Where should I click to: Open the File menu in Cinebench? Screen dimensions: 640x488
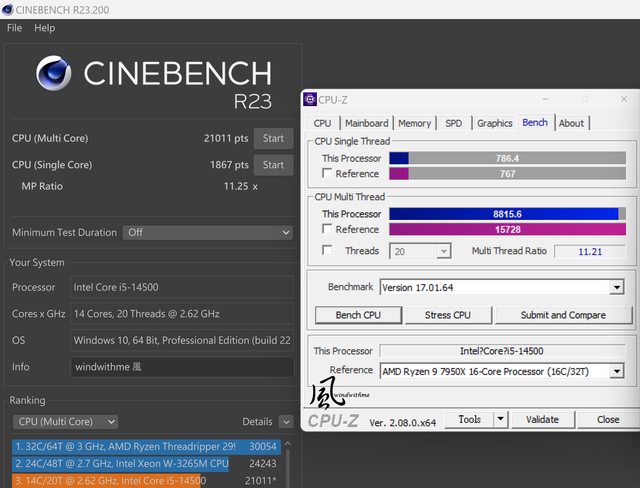14,28
